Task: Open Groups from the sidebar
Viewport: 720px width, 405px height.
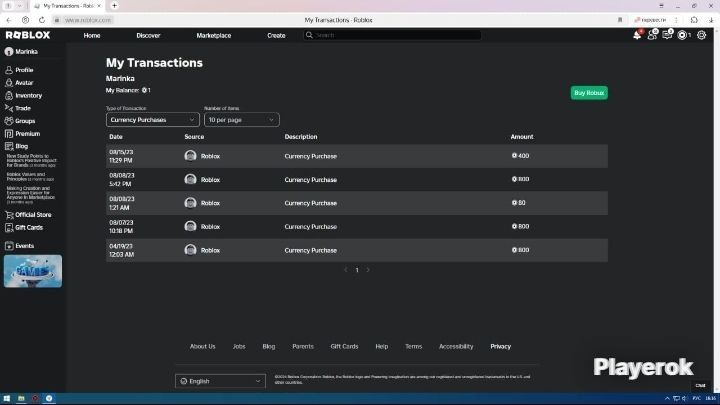Action: point(25,121)
